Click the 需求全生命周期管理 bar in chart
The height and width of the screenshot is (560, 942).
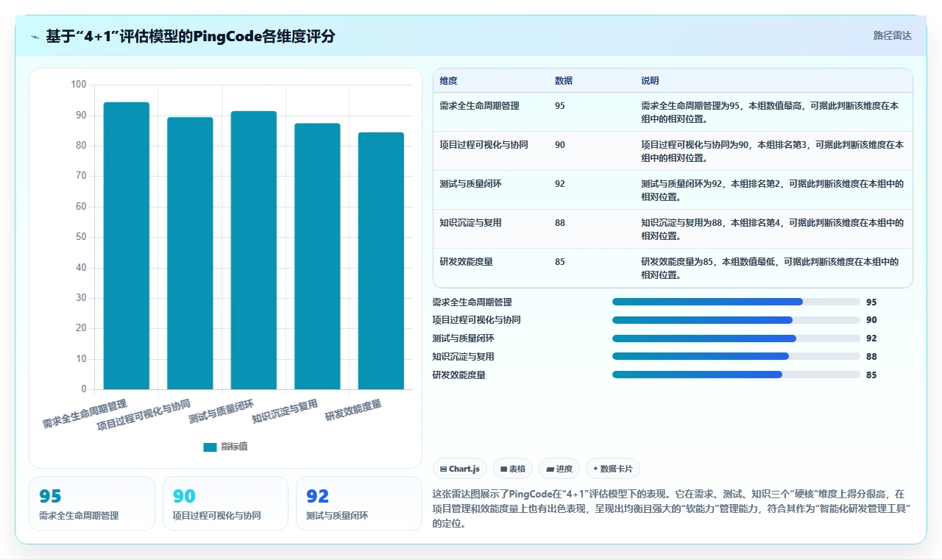coord(127,246)
